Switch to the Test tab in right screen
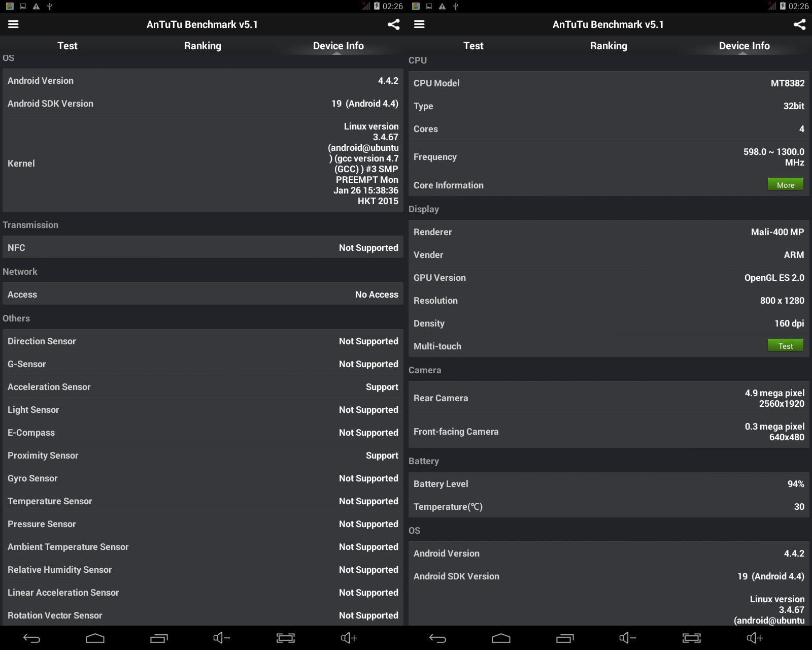The width and height of the screenshot is (812, 650). [x=473, y=46]
